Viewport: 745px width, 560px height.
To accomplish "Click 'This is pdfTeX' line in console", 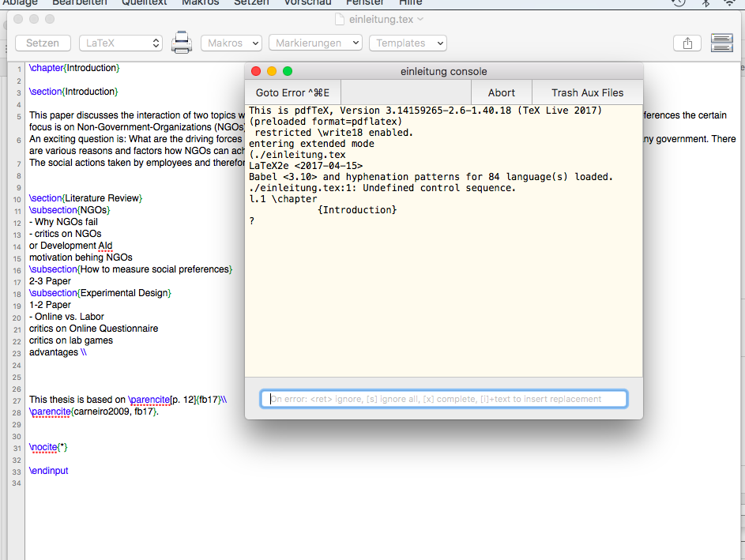I will click(x=425, y=111).
